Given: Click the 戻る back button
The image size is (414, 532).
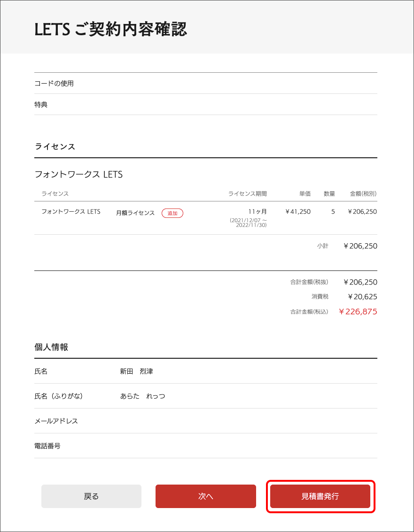Looking at the screenshot, I should 91,496.
